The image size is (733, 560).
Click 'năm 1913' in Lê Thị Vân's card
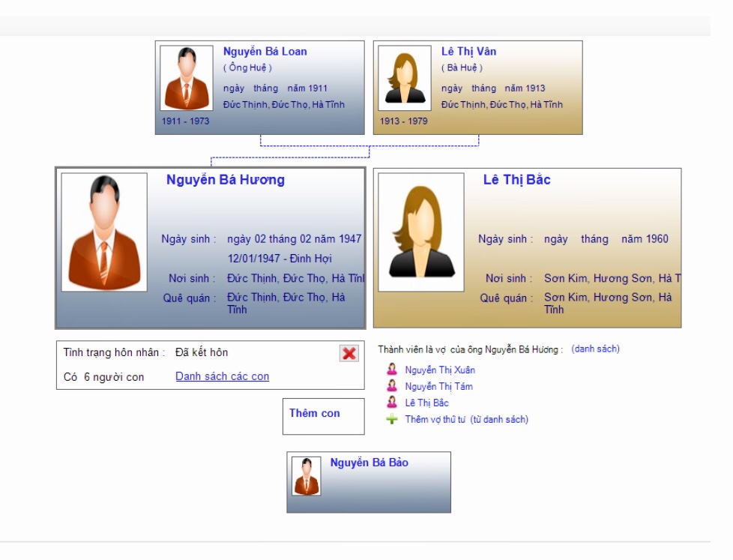[525, 88]
